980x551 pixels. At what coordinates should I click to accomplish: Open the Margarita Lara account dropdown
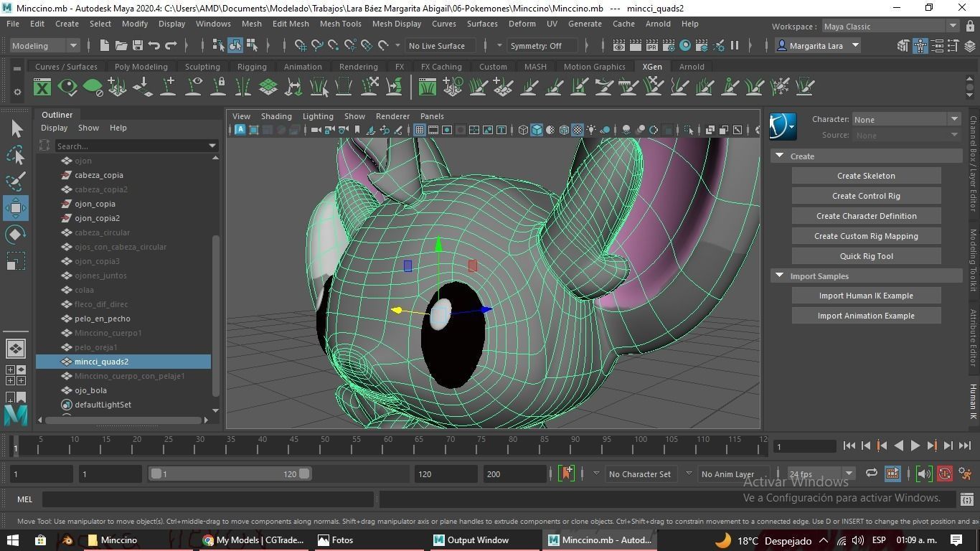point(818,45)
